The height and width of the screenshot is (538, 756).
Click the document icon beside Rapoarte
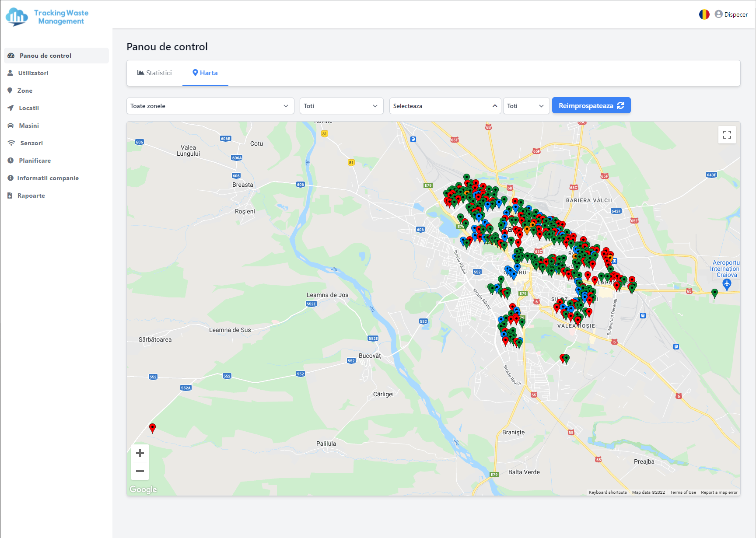10,196
